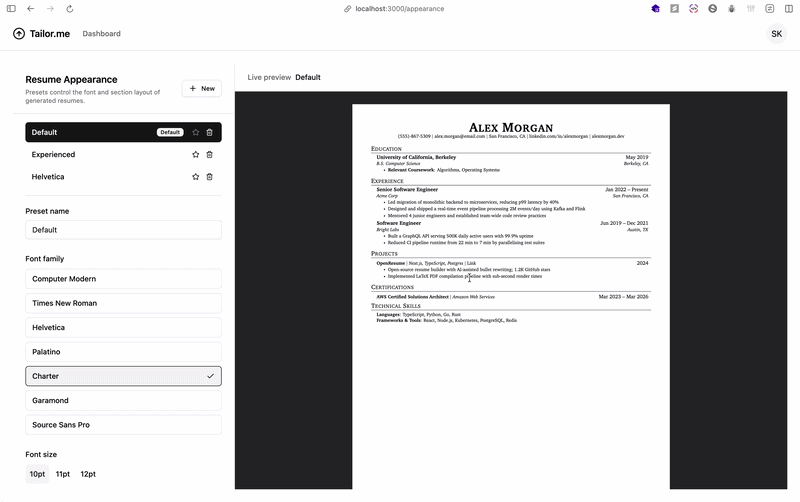Viewport: 800px width, 502px height.
Task: Select Times New Roman font family
Action: point(123,303)
